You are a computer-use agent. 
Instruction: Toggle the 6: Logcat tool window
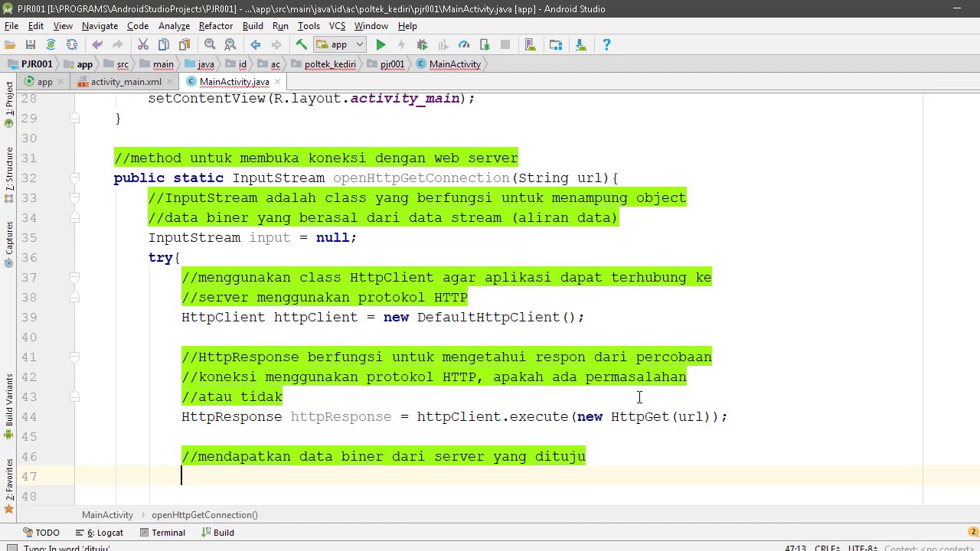[x=100, y=533]
